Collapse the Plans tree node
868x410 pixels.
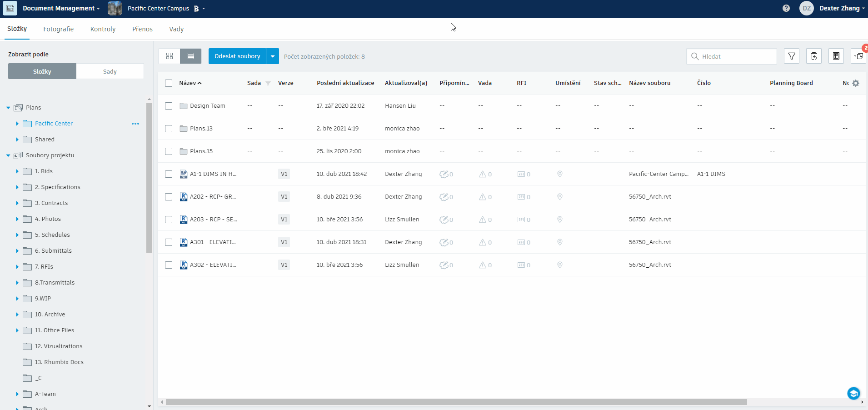(8, 108)
